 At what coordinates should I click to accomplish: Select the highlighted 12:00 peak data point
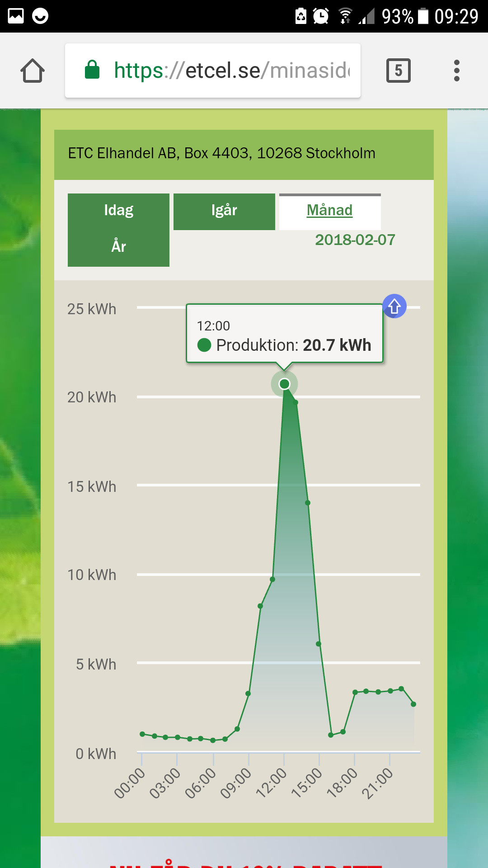[x=284, y=384]
